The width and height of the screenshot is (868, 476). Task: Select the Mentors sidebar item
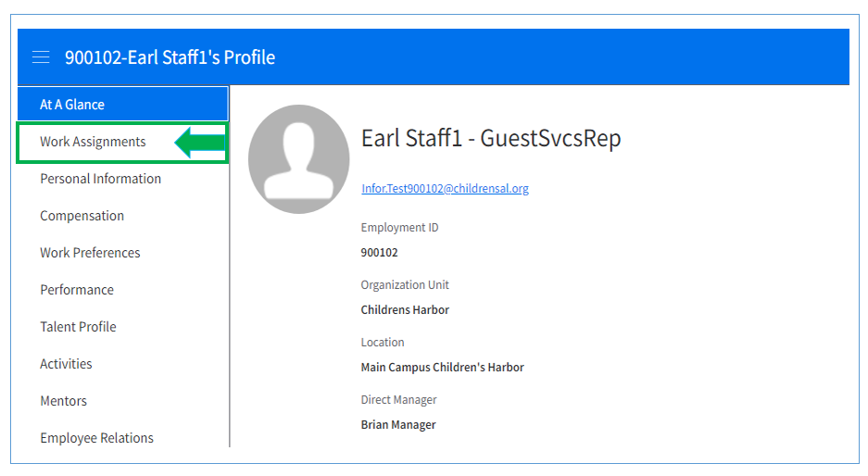[63, 401]
